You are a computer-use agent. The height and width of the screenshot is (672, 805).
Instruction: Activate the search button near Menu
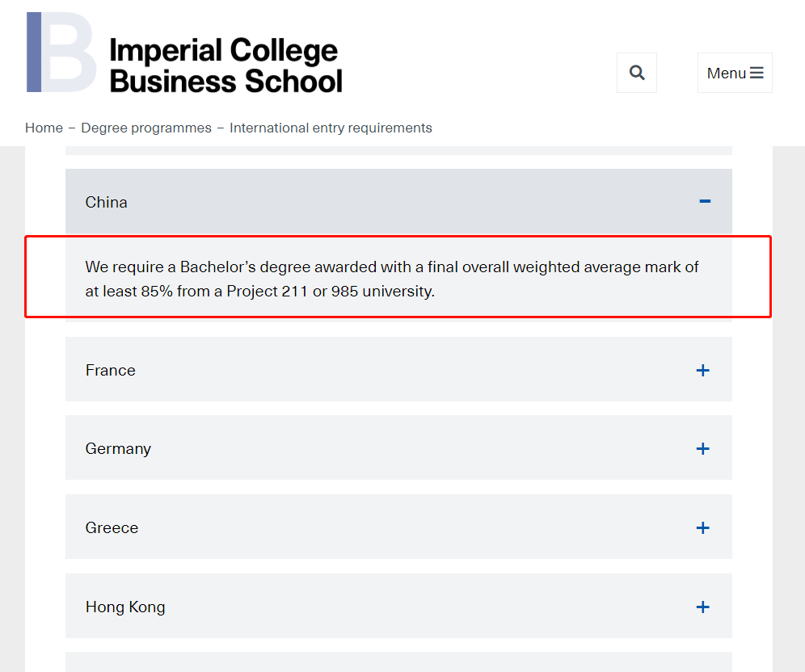point(636,72)
